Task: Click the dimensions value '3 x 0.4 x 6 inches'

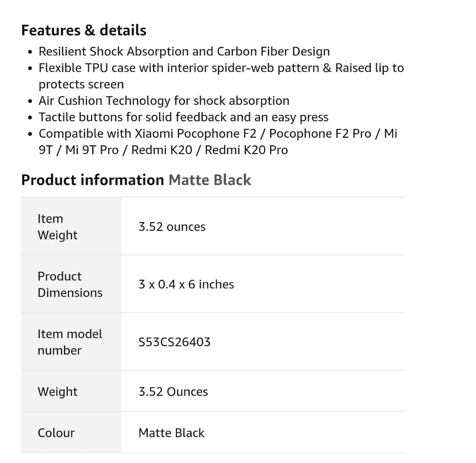Action: (x=186, y=285)
